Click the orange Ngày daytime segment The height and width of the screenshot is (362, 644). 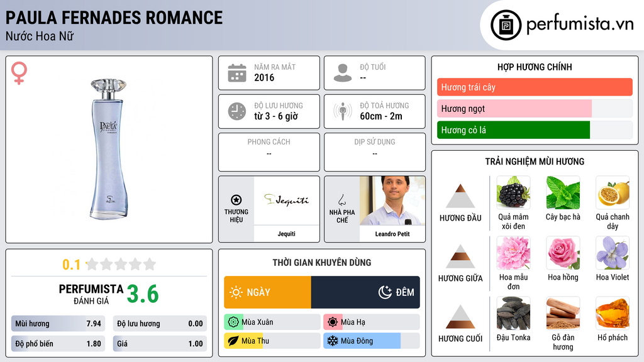click(267, 292)
